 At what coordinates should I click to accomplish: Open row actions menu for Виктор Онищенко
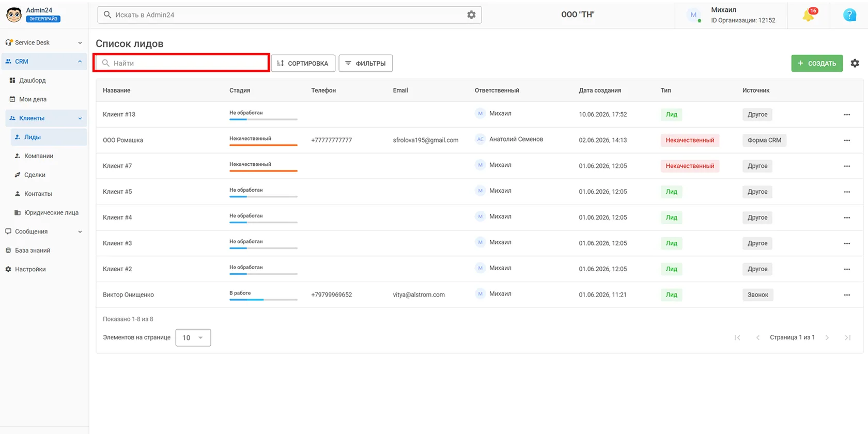(847, 296)
